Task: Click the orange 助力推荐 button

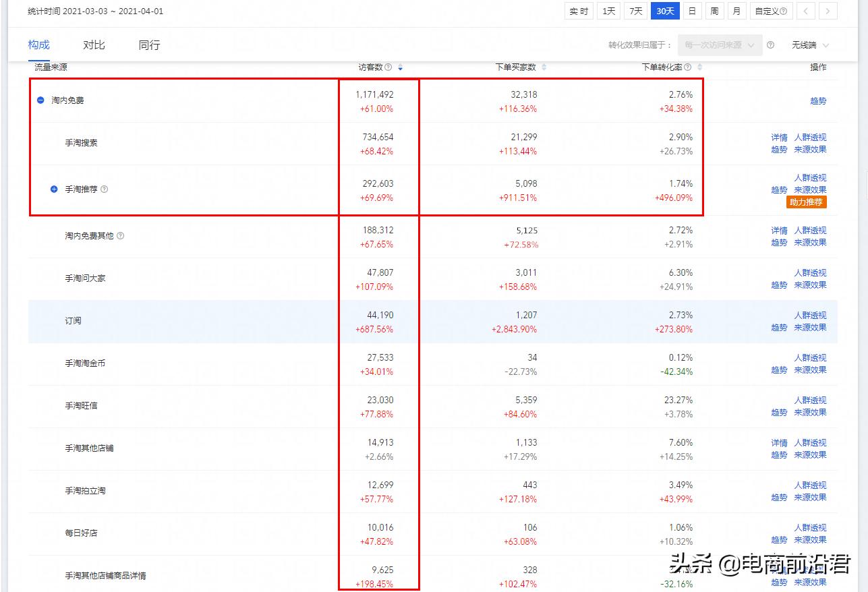Action: (x=806, y=202)
